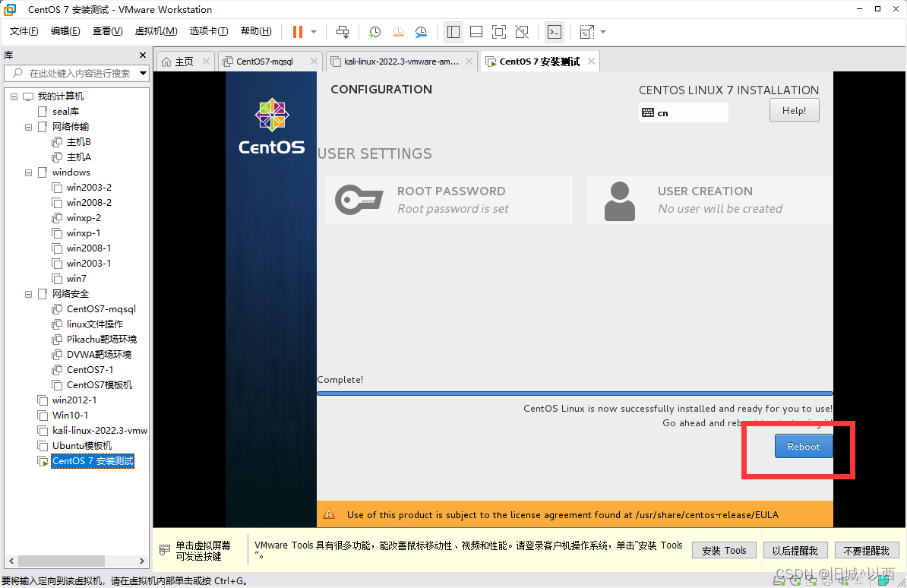Image resolution: width=907 pixels, height=588 pixels.
Task: Select Ubuntu模板机 in the library
Action: 82,446
